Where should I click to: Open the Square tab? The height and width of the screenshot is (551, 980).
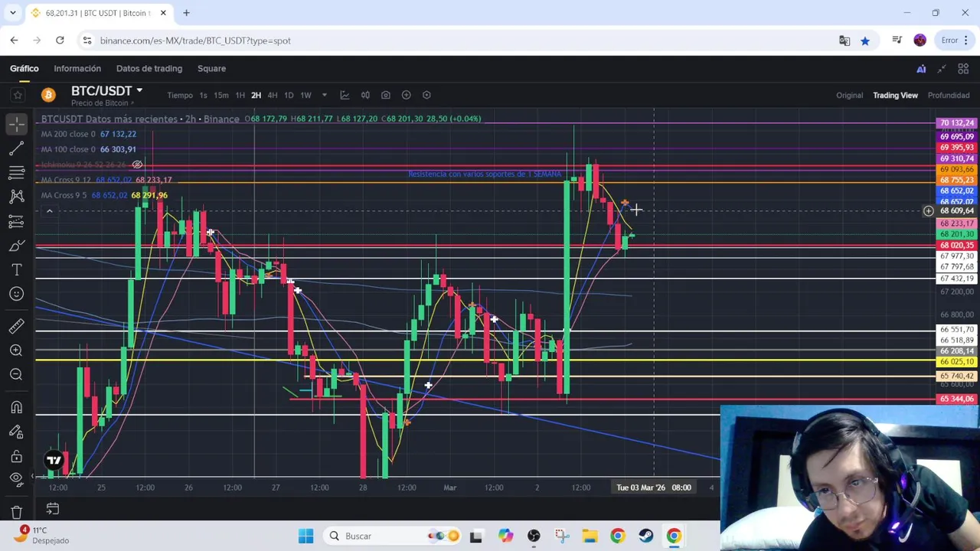211,68
